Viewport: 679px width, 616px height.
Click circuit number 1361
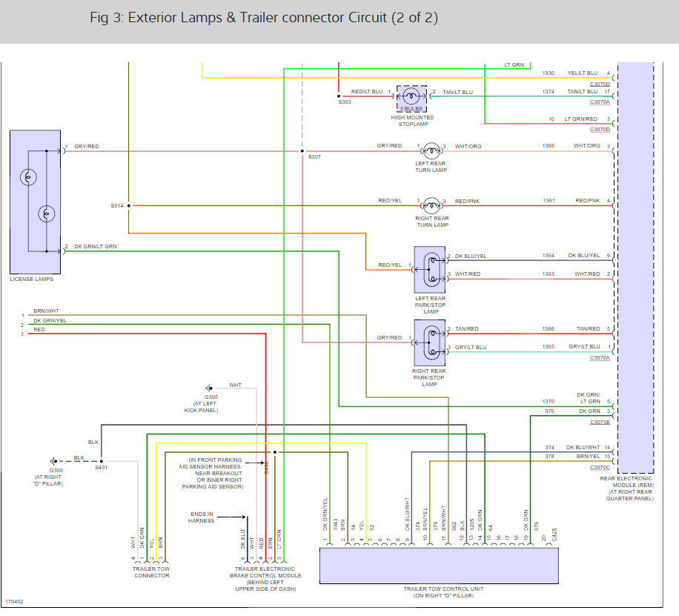549,201
